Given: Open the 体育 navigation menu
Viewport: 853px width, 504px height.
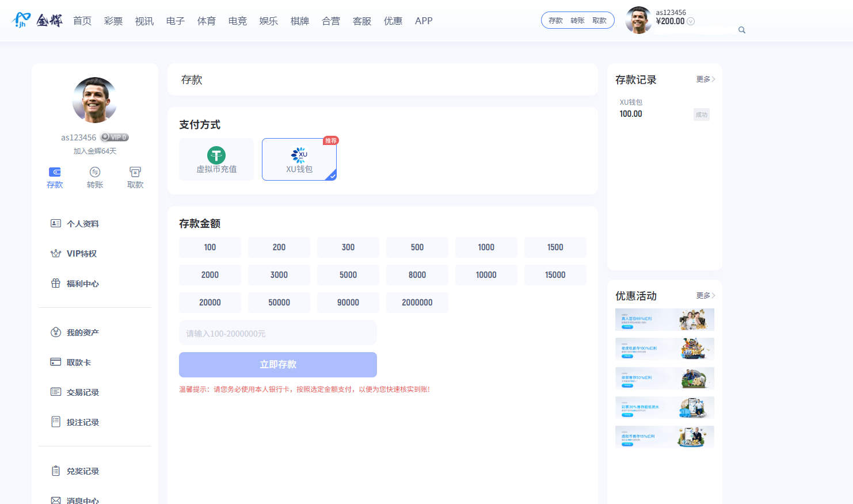Looking at the screenshot, I should [207, 21].
